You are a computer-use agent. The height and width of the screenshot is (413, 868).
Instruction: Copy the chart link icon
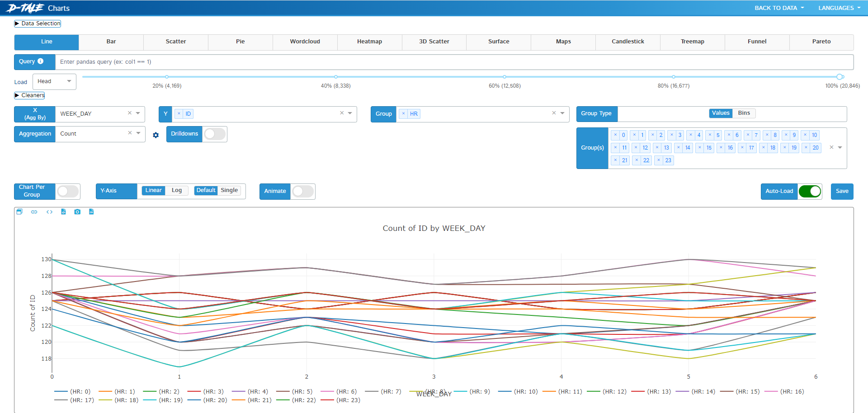[x=34, y=211]
